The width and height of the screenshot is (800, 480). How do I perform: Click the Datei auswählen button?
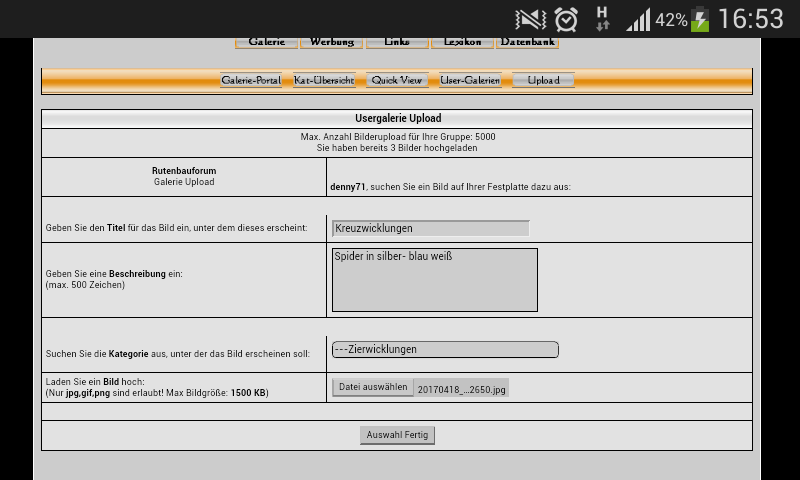coord(373,387)
